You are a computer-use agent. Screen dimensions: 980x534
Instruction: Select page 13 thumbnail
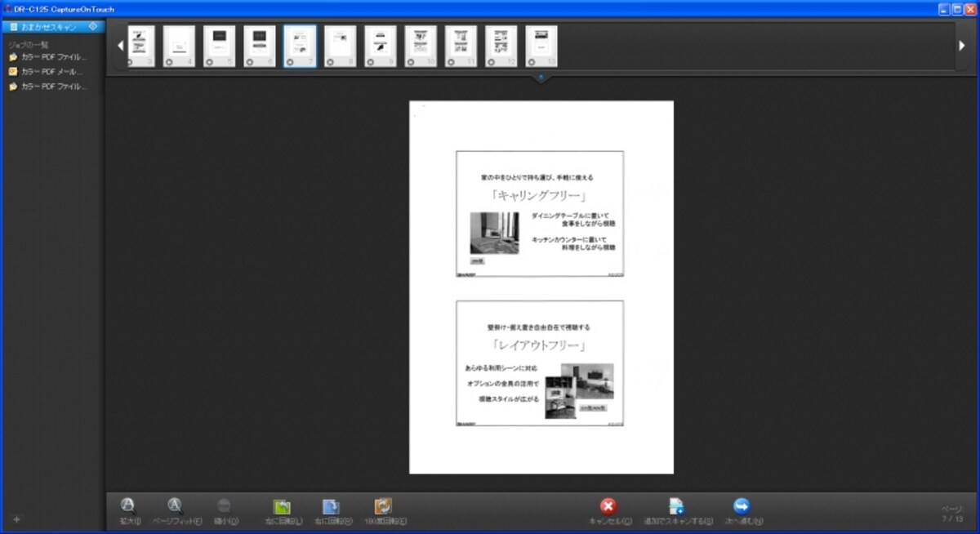click(x=541, y=46)
